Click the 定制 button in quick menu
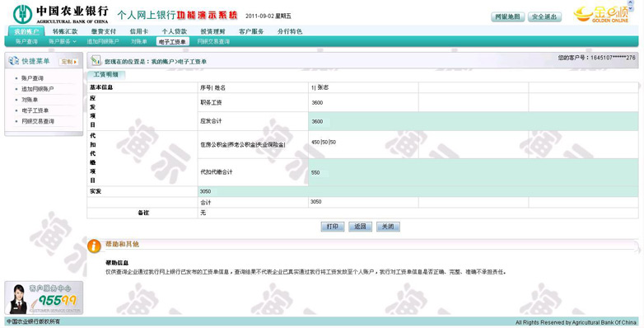644x328 pixels. pyautogui.click(x=69, y=62)
